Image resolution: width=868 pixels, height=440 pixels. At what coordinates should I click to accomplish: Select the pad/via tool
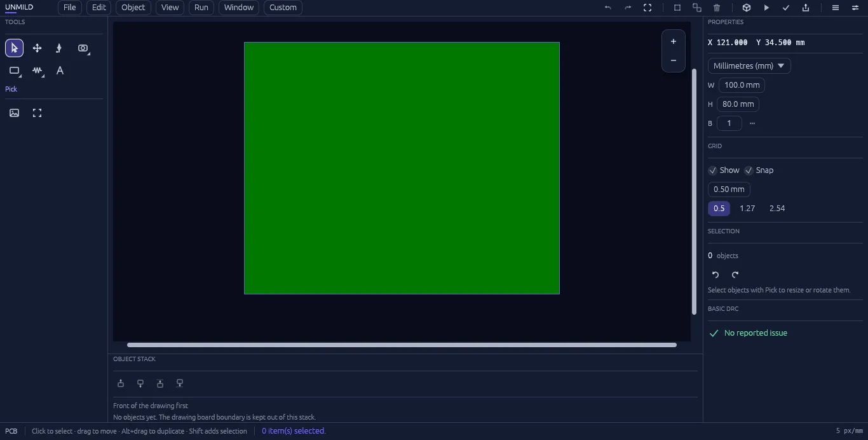click(83, 48)
